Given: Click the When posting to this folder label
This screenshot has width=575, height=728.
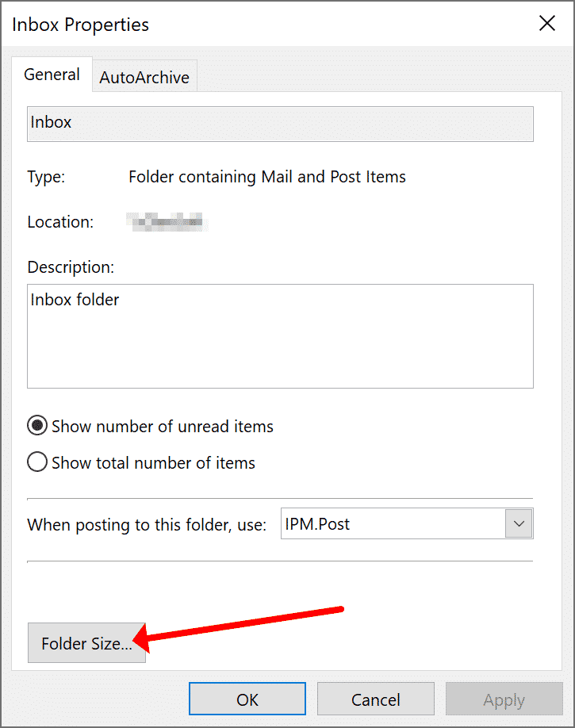Looking at the screenshot, I should (147, 525).
